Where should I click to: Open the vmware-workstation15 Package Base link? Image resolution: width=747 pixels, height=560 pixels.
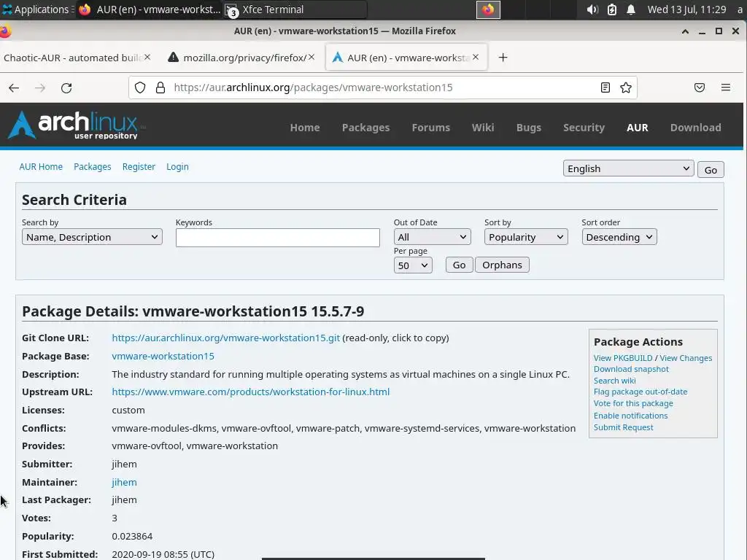[163, 356]
